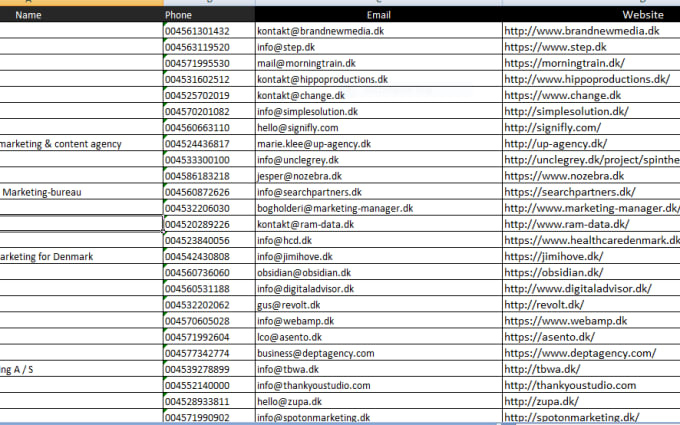
Task: Select email info@searchpartners.dk
Action: tap(309, 192)
